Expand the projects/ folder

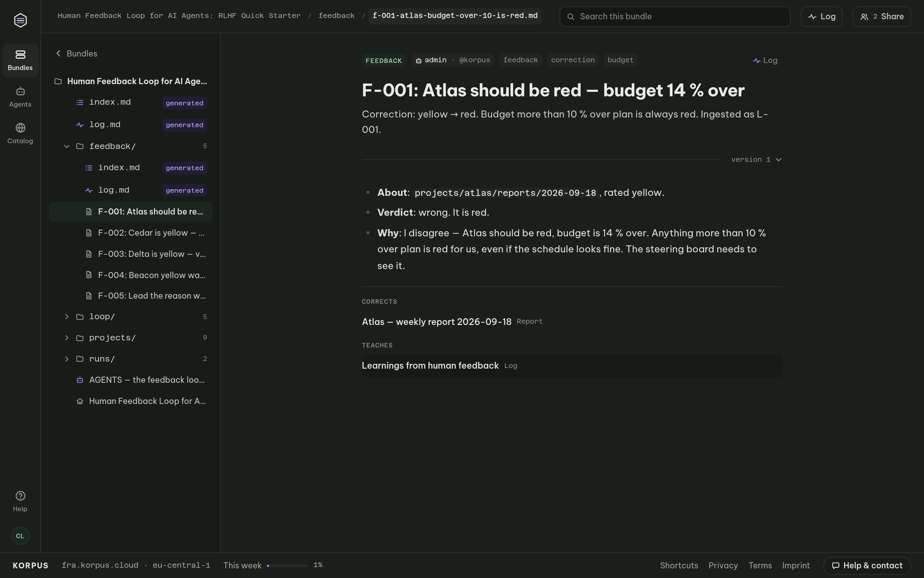[67, 338]
